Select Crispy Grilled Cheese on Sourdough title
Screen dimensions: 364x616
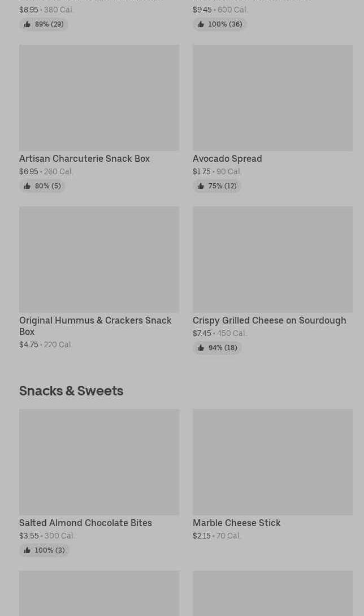tap(269, 321)
